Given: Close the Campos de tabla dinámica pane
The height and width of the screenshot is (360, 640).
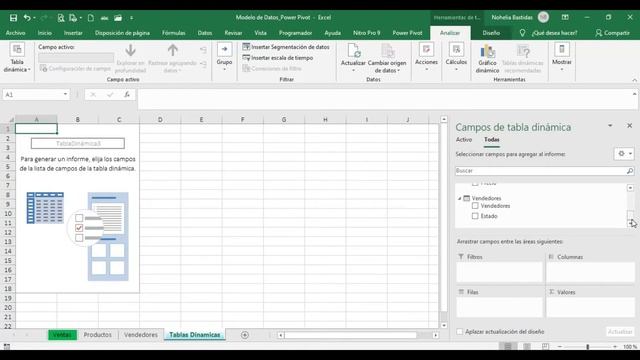Looking at the screenshot, I should 629,126.
